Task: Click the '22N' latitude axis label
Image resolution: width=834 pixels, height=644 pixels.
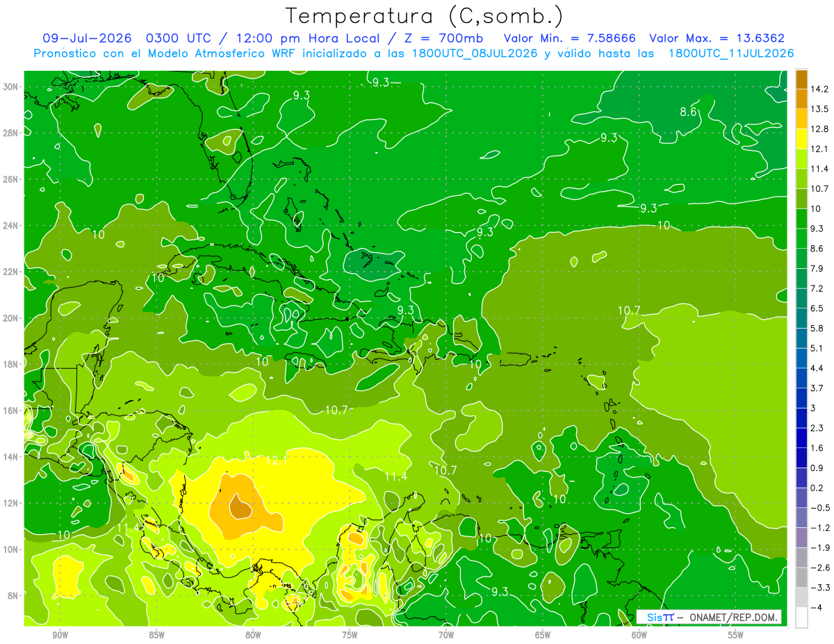Action: (x=11, y=272)
